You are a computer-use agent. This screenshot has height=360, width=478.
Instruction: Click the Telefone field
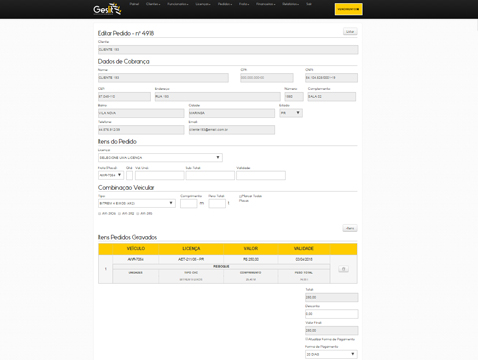coord(141,130)
